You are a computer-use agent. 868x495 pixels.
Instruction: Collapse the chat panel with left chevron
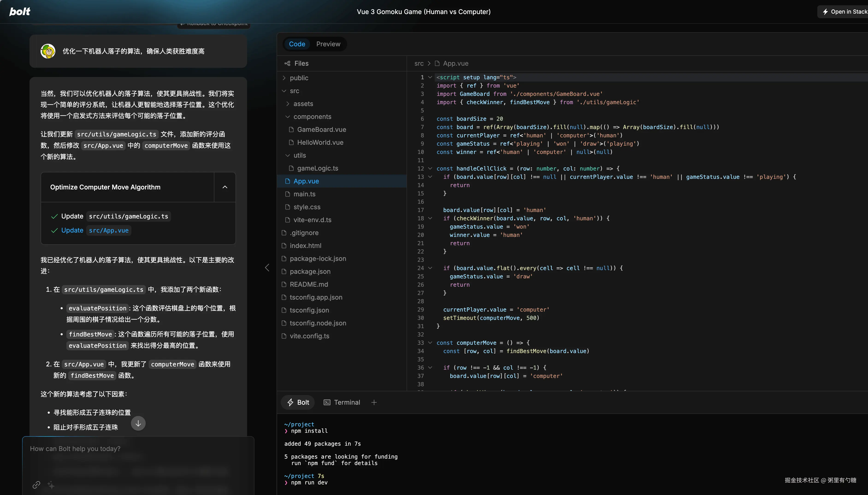click(267, 268)
